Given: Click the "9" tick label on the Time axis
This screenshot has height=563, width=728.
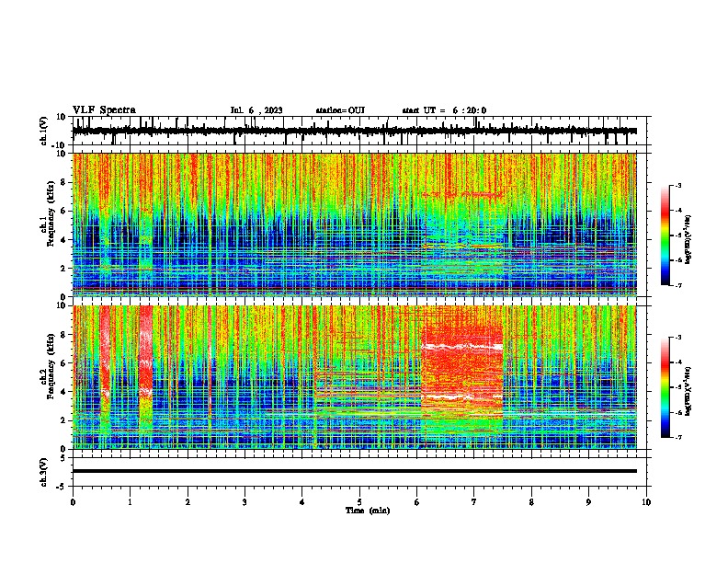Looking at the screenshot, I should tap(588, 502).
